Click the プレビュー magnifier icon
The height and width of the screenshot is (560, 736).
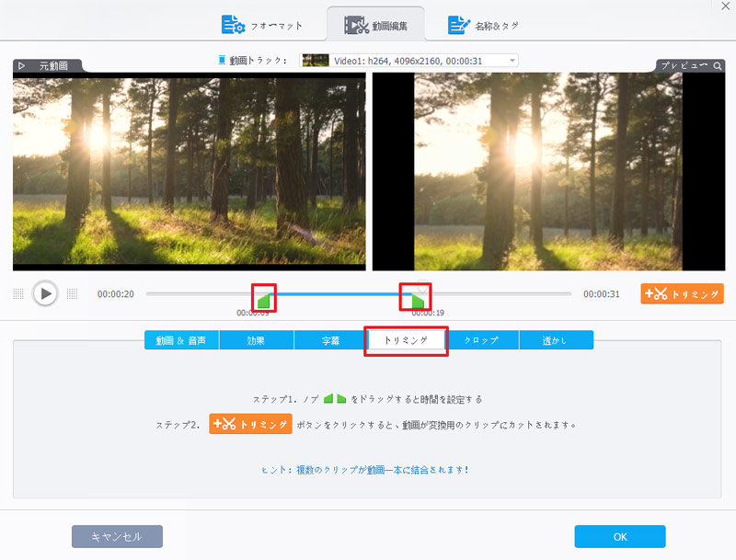tap(717, 66)
